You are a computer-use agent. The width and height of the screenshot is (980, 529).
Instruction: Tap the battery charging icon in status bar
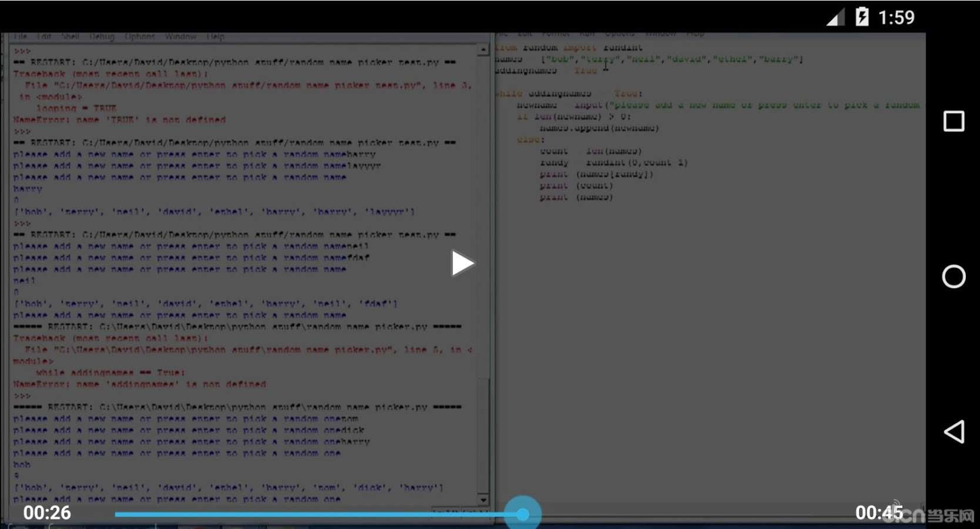point(861,16)
